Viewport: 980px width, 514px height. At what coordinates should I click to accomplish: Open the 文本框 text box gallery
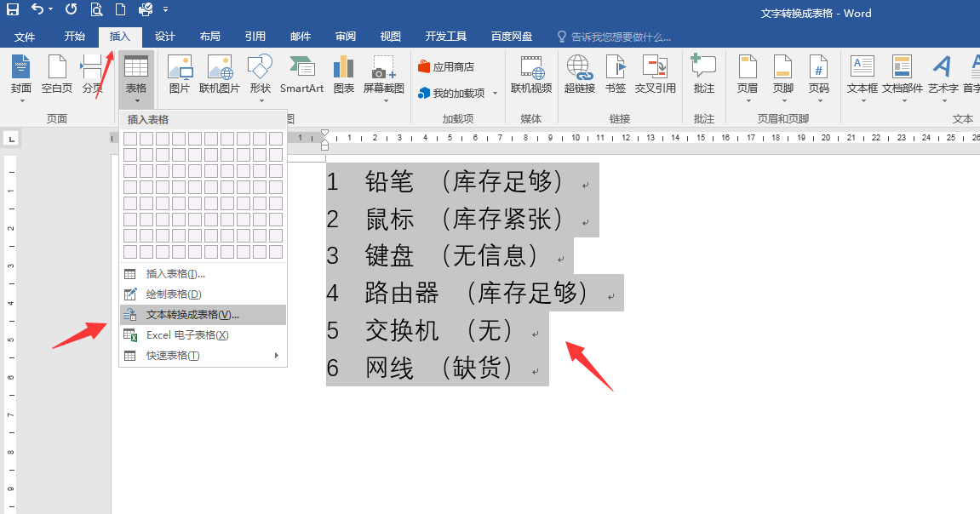863,78
